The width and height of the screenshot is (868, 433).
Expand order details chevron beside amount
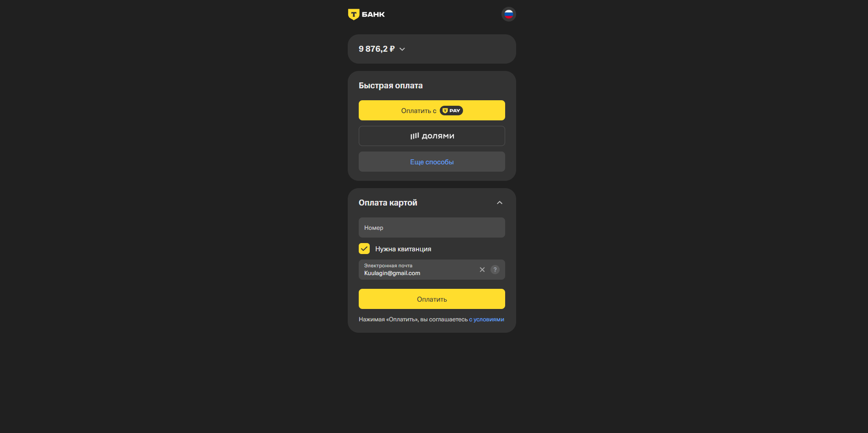tap(402, 49)
